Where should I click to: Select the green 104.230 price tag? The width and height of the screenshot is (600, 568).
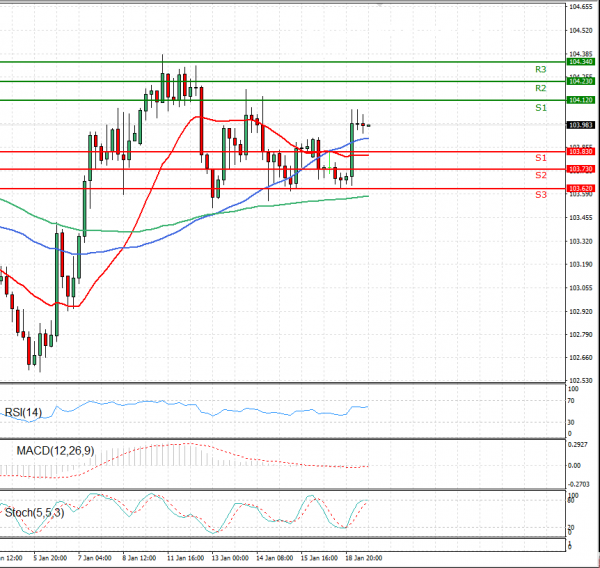pyautogui.click(x=581, y=81)
